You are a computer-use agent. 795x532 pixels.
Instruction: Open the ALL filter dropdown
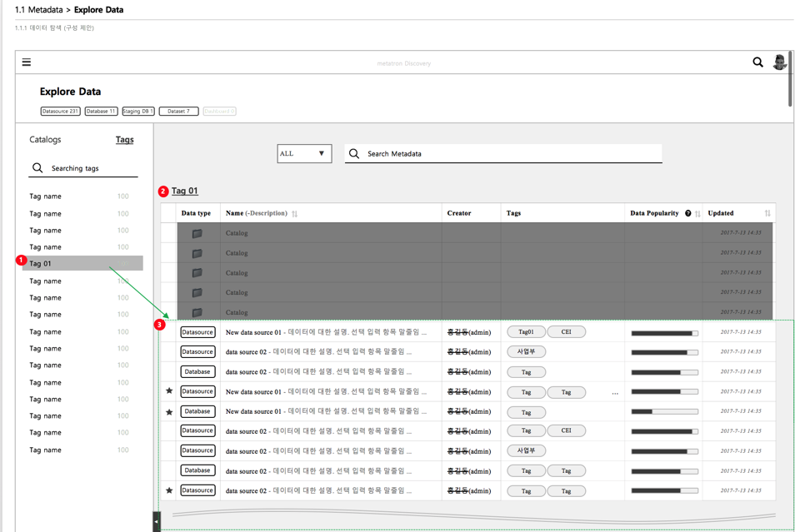pos(304,153)
